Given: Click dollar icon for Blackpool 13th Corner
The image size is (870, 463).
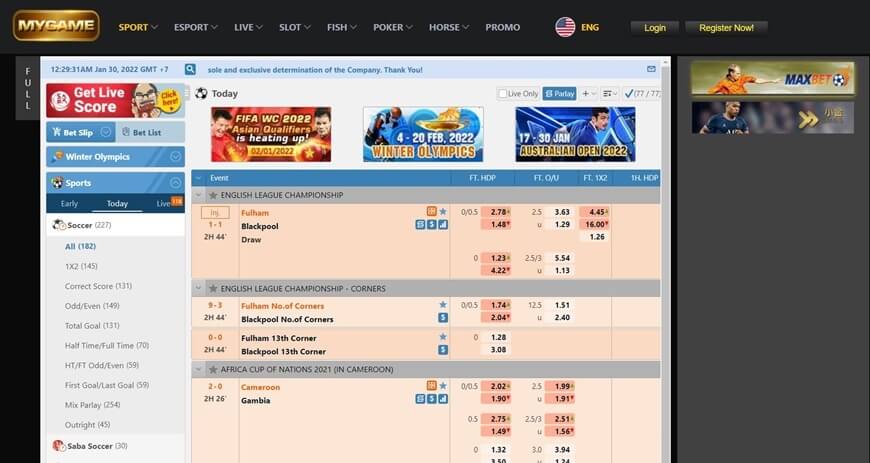Looking at the screenshot, I should pos(443,350).
